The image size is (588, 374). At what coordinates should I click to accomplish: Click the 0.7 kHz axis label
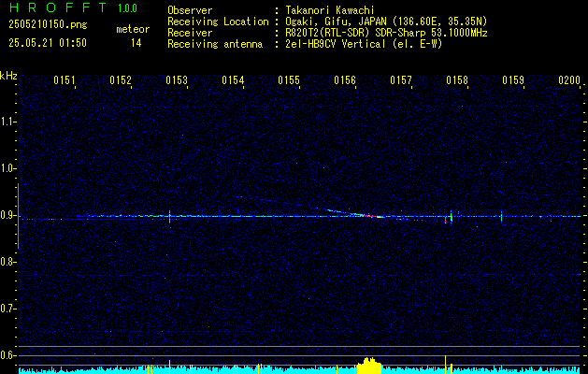coord(7,309)
